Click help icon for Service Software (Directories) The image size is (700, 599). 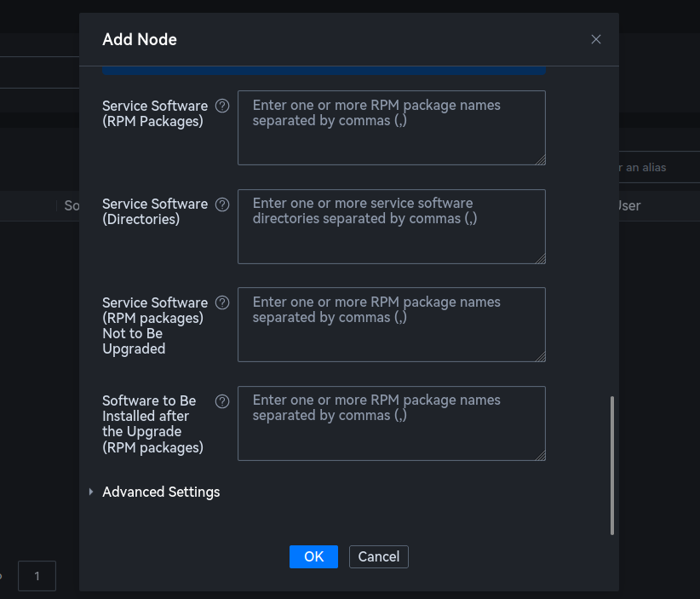pyautogui.click(x=222, y=204)
